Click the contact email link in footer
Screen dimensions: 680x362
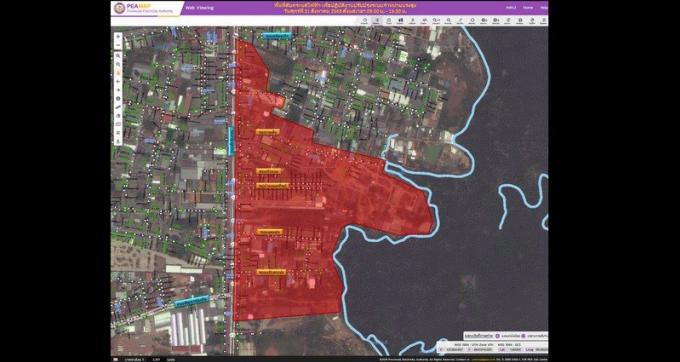click(x=483, y=359)
